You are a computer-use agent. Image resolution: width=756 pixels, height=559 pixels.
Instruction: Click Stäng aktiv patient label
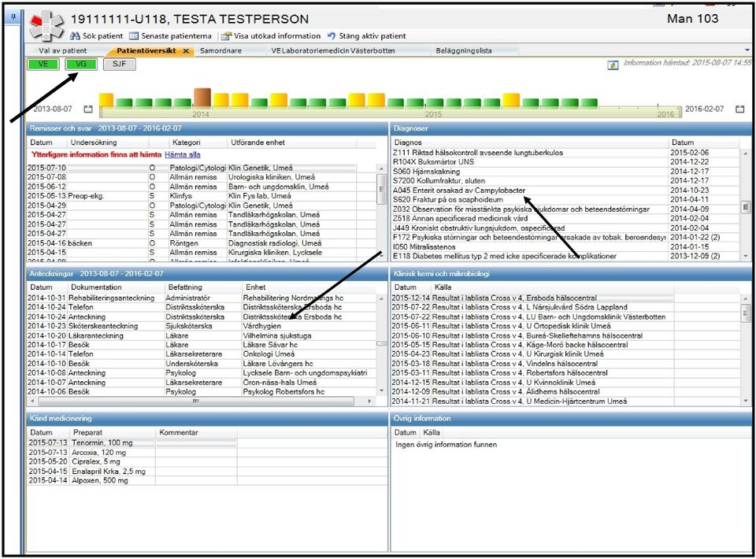pos(372,36)
